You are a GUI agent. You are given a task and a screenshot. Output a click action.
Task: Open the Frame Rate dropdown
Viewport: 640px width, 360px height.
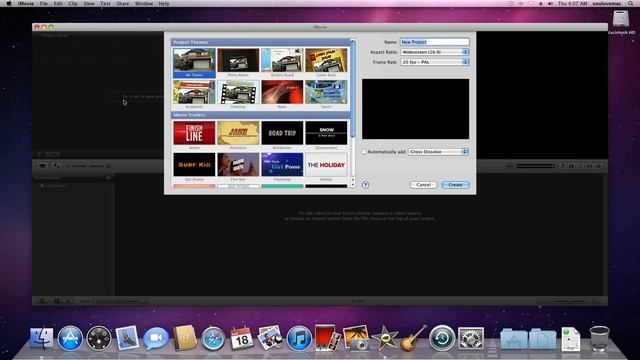click(435, 62)
